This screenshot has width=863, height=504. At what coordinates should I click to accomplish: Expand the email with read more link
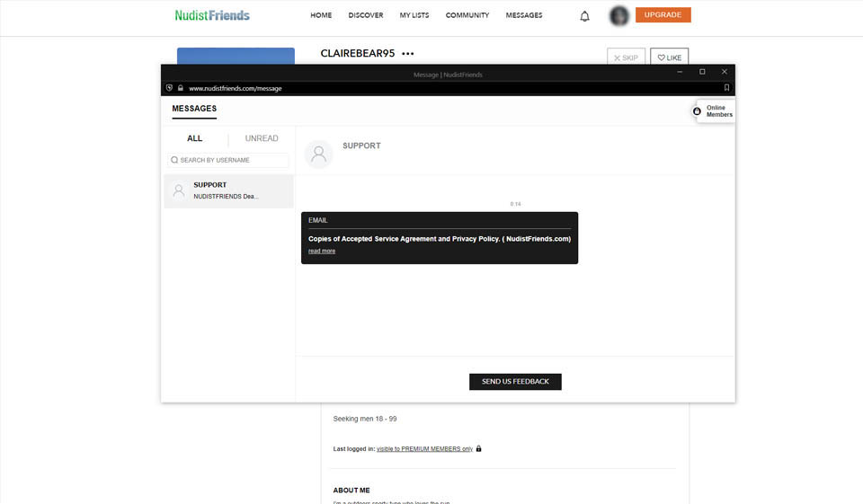point(322,252)
